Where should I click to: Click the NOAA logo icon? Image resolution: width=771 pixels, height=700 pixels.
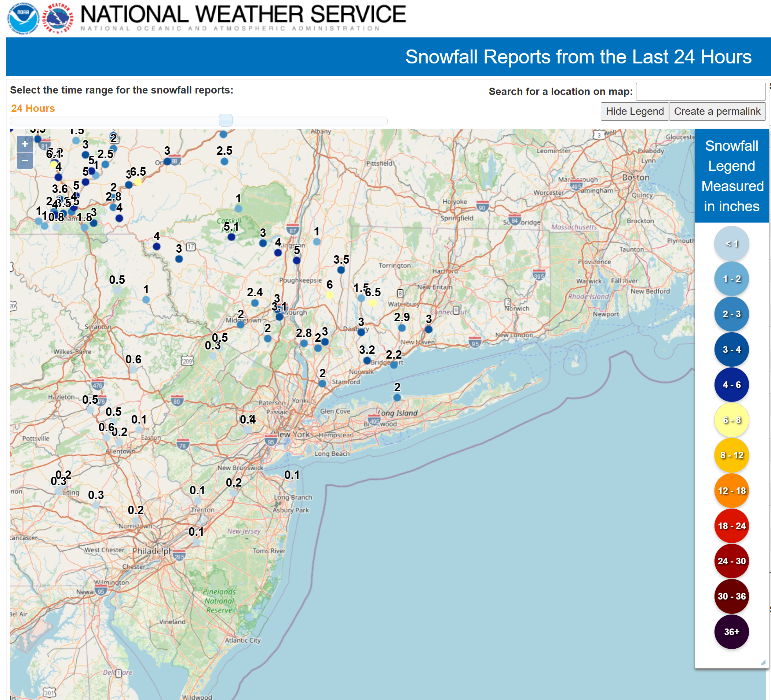click(x=23, y=18)
